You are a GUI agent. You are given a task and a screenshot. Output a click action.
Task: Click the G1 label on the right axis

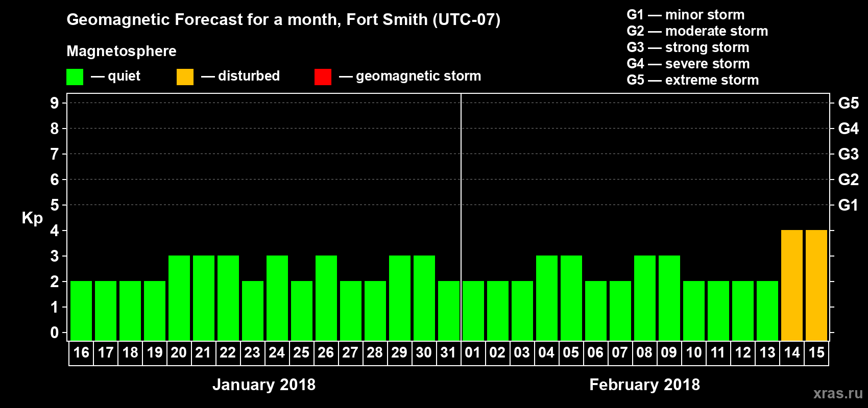[x=849, y=206]
